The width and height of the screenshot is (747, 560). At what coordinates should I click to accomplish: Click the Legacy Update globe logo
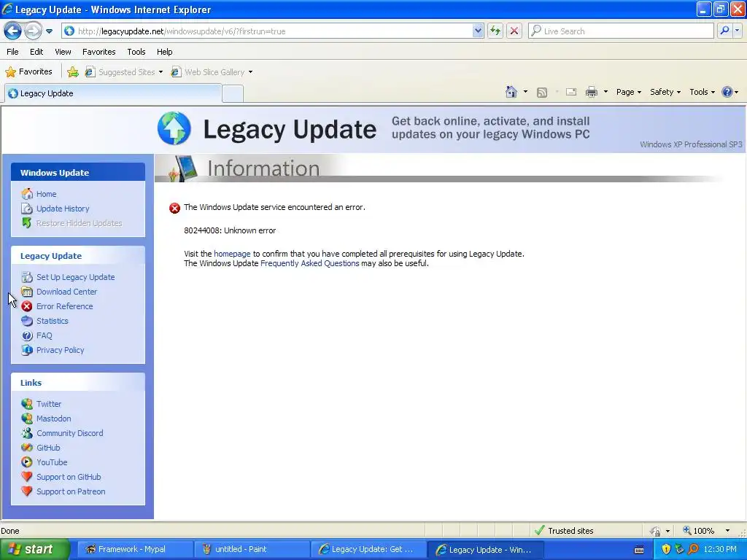click(174, 128)
